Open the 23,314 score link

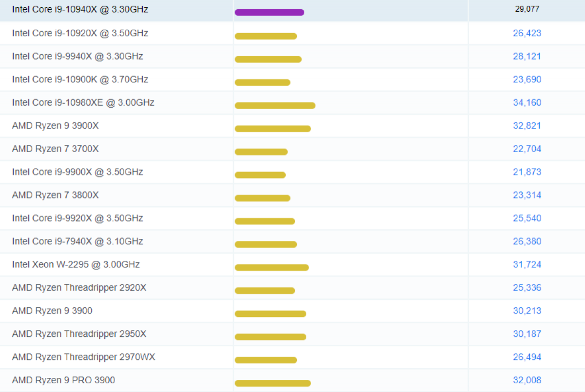tap(527, 195)
